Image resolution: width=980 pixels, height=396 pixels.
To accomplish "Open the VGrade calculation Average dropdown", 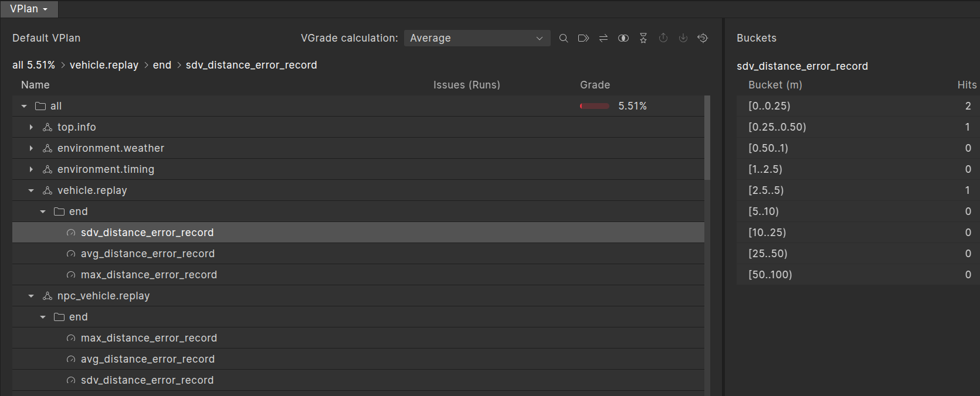I will tap(477, 38).
